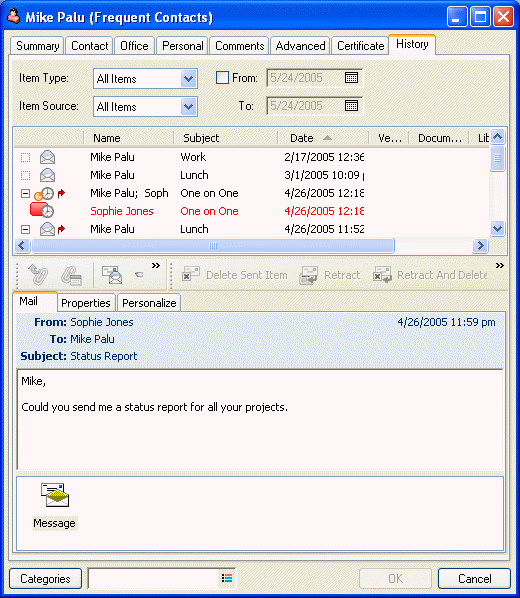The width and height of the screenshot is (520, 598).
Task: Click the appointment clock icon for Mike Palu; Soph
Action: tap(44, 194)
